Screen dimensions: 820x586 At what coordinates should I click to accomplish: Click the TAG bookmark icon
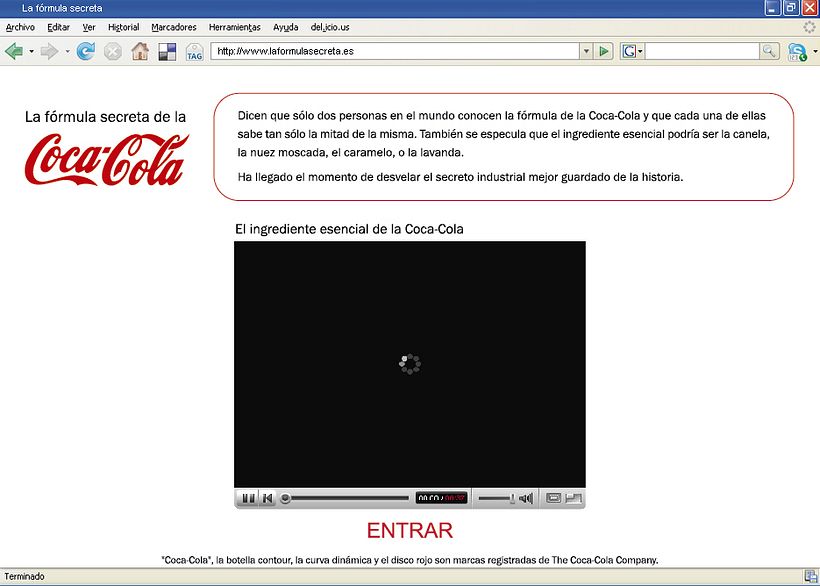pos(195,52)
